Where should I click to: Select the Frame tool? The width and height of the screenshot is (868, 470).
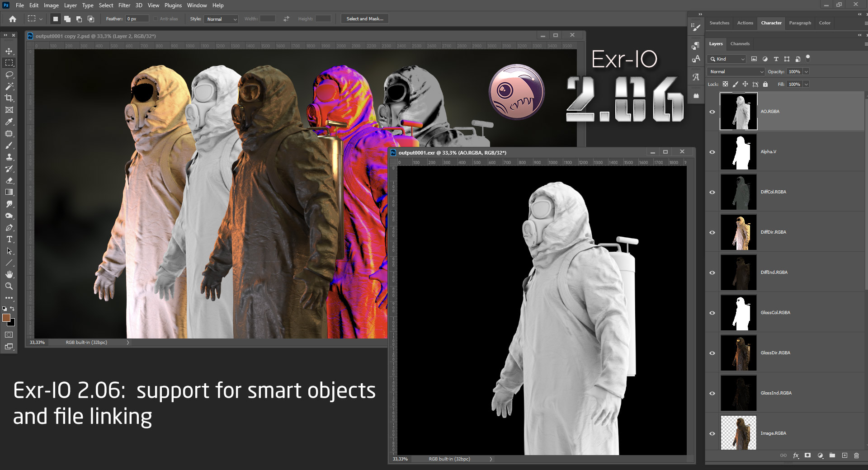coord(9,110)
